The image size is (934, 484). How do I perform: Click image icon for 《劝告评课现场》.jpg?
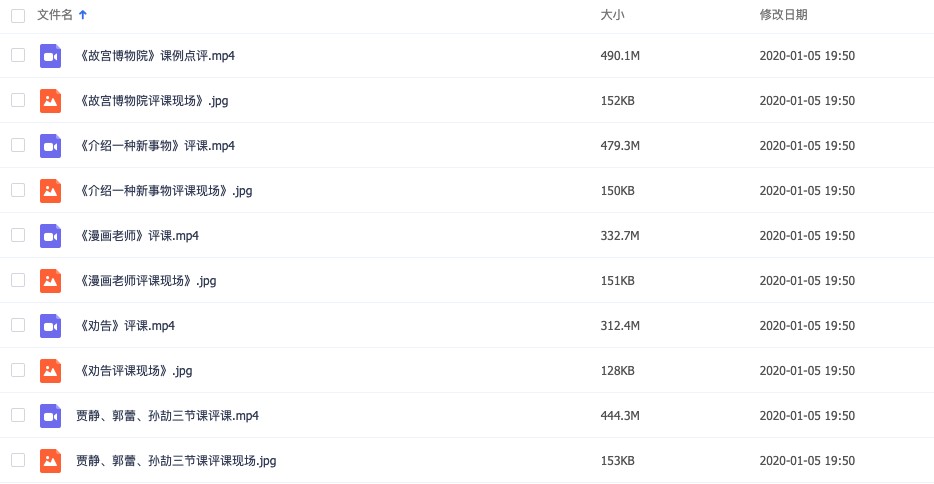point(50,370)
